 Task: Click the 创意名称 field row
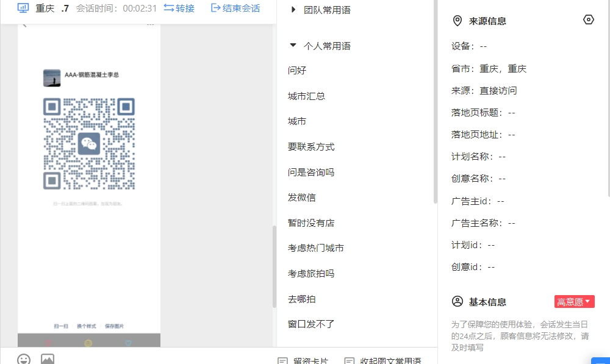478,179
